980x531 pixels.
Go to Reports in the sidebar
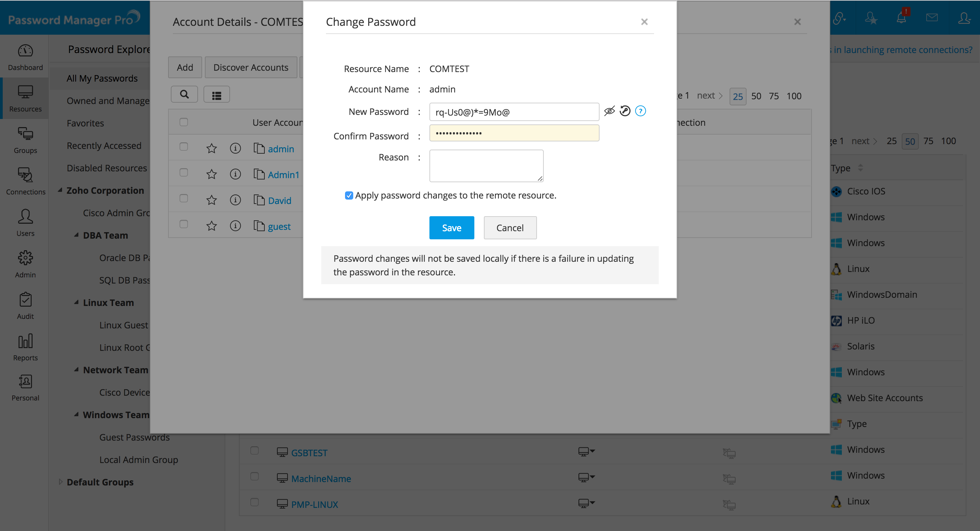pos(25,347)
